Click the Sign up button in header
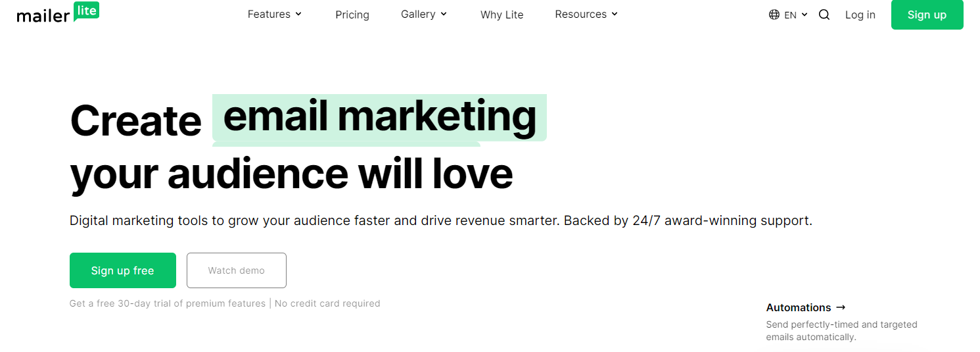 pos(927,14)
